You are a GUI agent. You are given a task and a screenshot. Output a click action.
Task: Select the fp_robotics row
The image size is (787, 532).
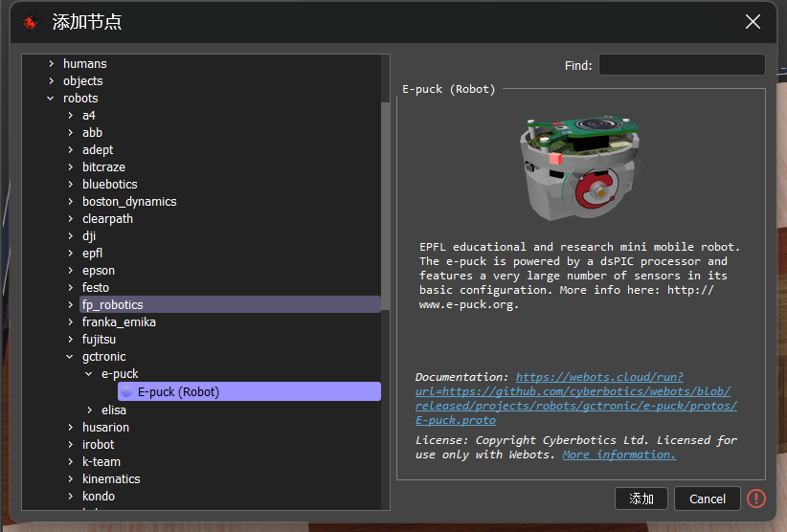pos(230,304)
